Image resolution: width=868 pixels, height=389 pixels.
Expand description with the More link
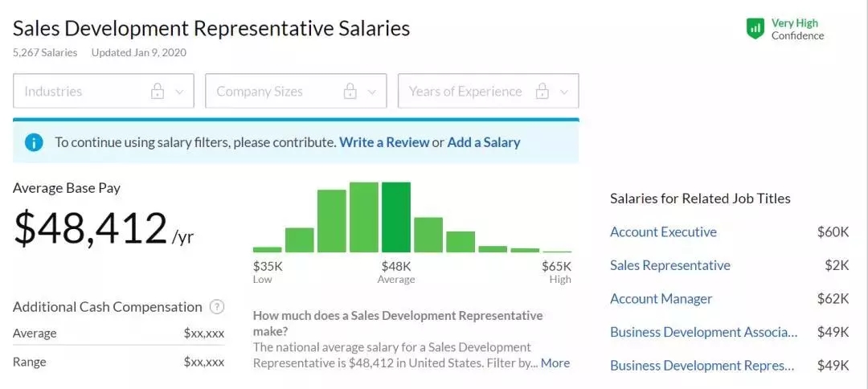coord(555,363)
